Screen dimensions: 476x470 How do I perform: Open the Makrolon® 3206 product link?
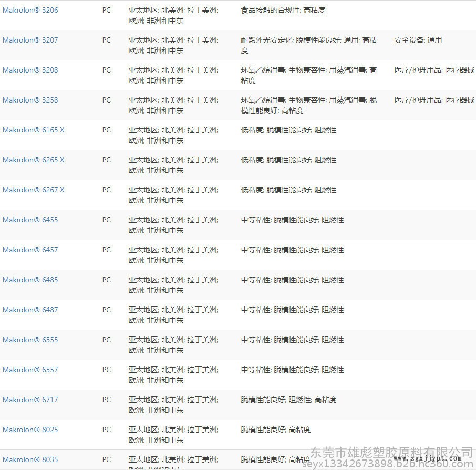pos(30,10)
